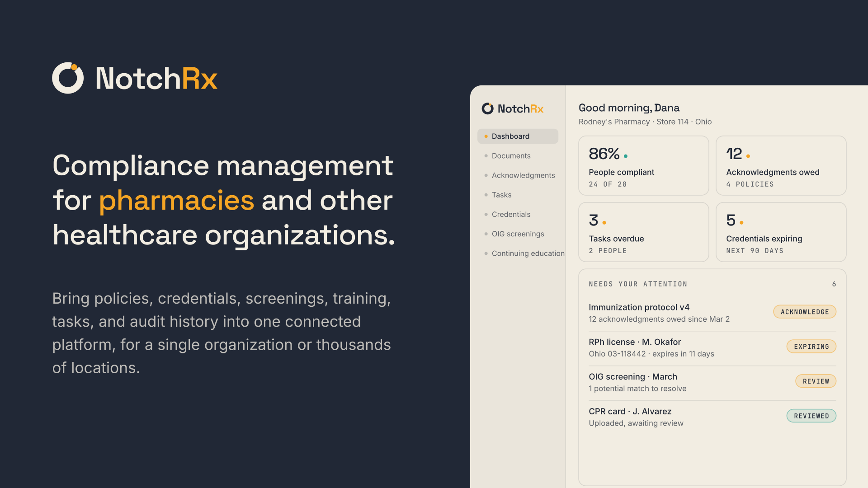The image size is (868, 488).
Task: Open the Credentials expiring card
Action: click(x=781, y=232)
